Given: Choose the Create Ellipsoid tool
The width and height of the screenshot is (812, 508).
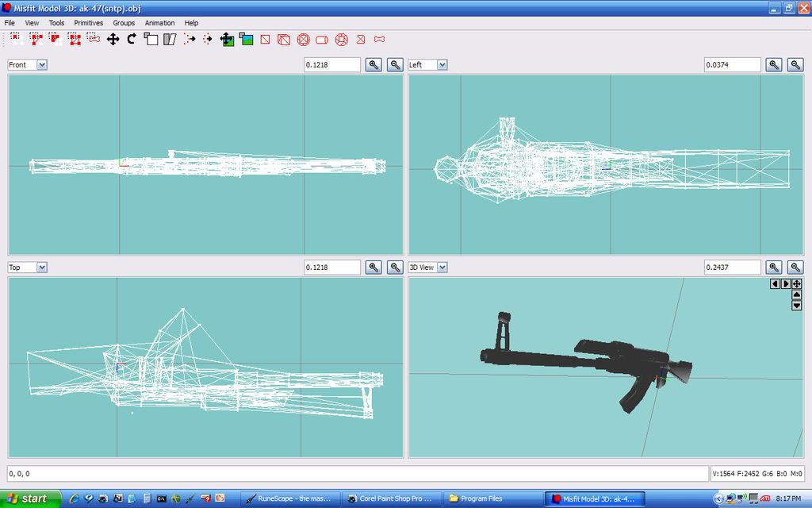Looking at the screenshot, I should pos(304,39).
